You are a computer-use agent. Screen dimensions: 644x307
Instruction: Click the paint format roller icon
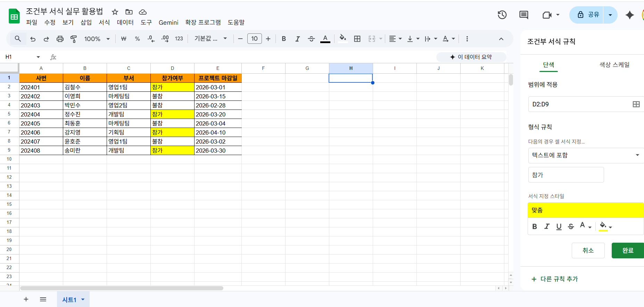[x=74, y=39]
